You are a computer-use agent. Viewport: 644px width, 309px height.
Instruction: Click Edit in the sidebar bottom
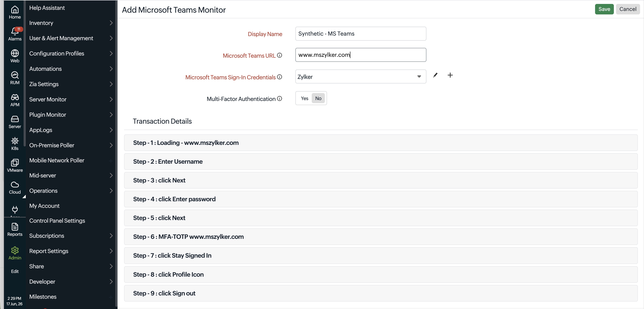click(15, 271)
